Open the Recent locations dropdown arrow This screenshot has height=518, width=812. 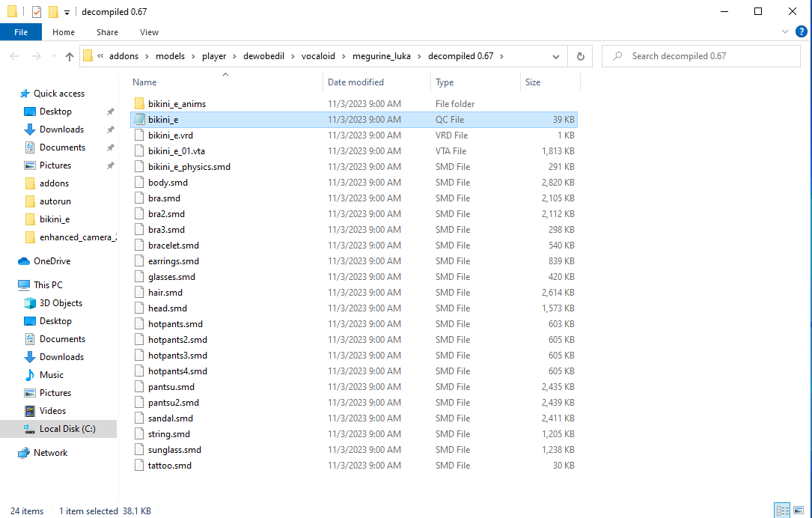[53, 56]
